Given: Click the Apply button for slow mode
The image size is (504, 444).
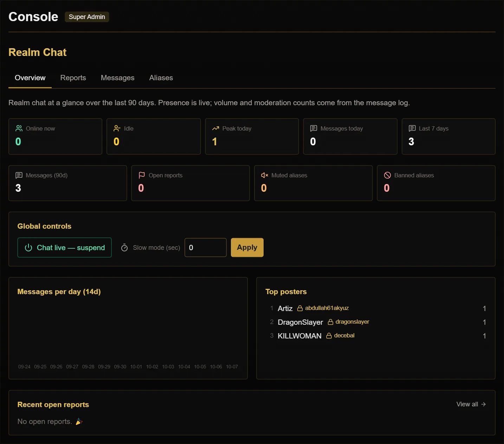Looking at the screenshot, I should [247, 248].
